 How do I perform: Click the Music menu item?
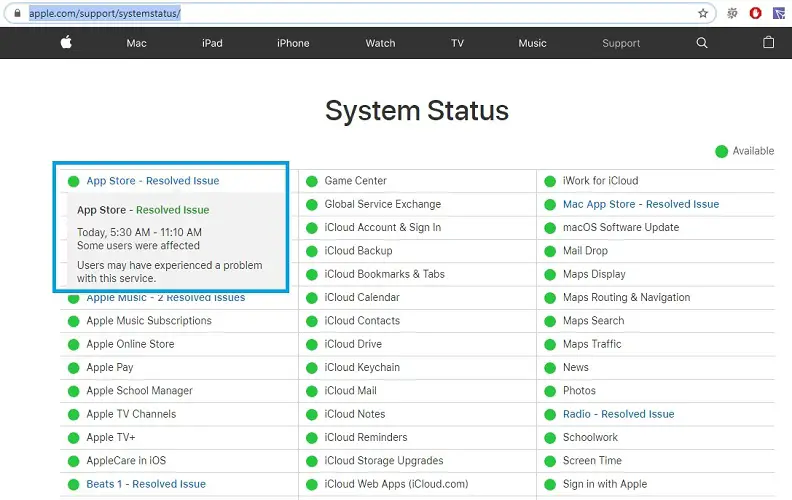coord(532,43)
